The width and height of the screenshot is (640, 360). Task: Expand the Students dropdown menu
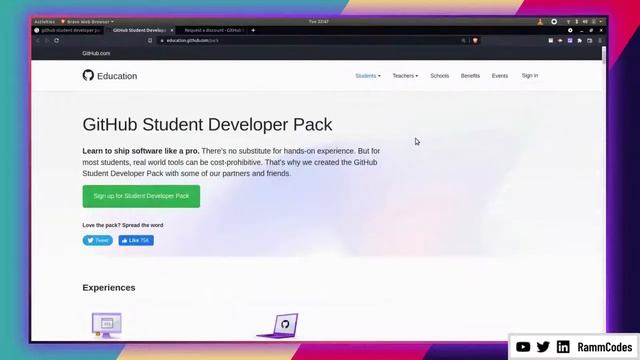coord(368,76)
